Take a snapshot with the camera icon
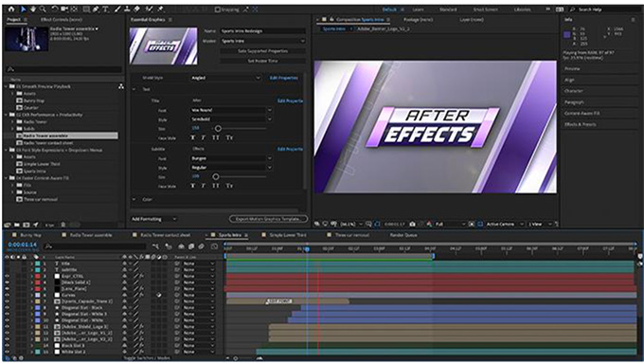 point(412,224)
